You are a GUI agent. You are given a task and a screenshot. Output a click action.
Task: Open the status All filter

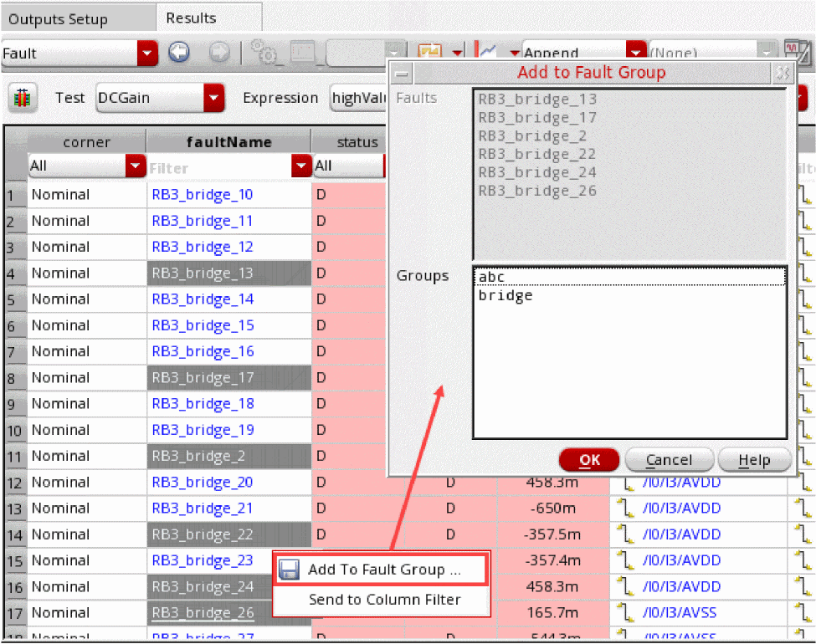349,166
